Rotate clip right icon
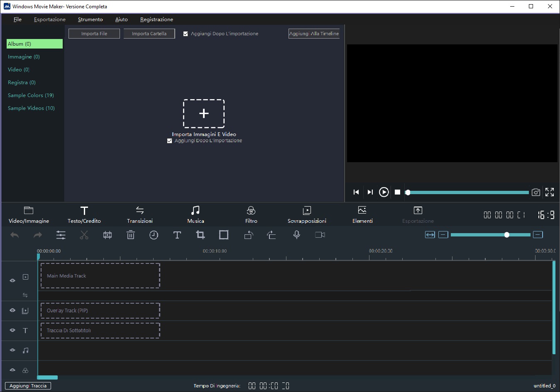Viewport: 560px width, 392px height. tap(271, 235)
